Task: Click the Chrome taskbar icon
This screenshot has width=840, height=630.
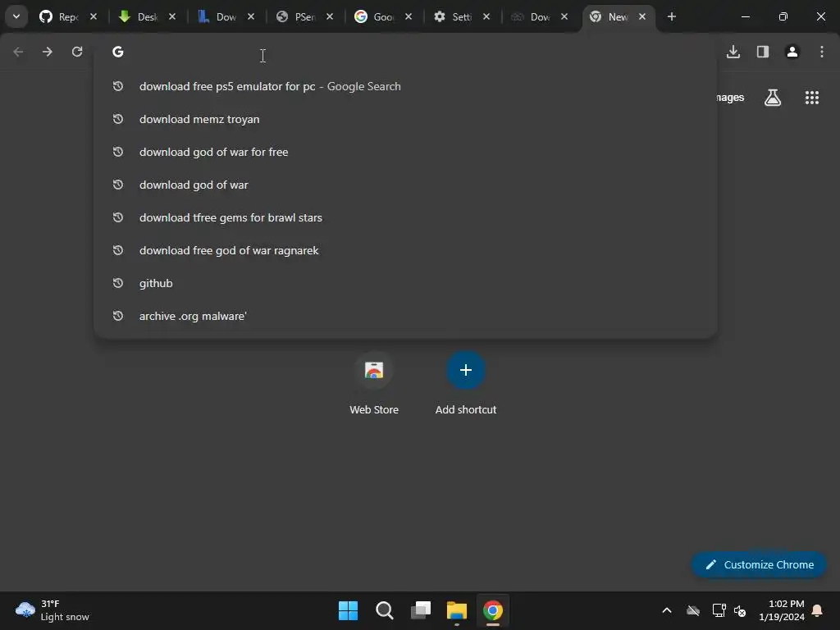Action: pos(493,610)
